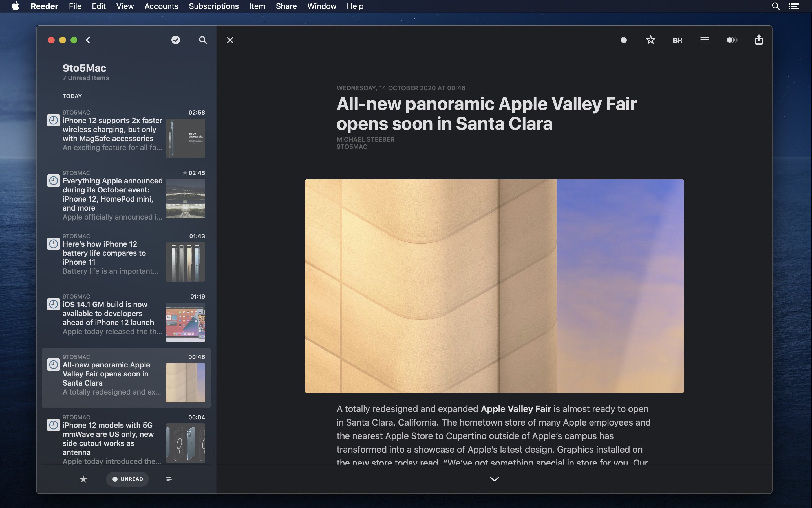
Task: Open the Reeder application menu
Action: coord(44,6)
